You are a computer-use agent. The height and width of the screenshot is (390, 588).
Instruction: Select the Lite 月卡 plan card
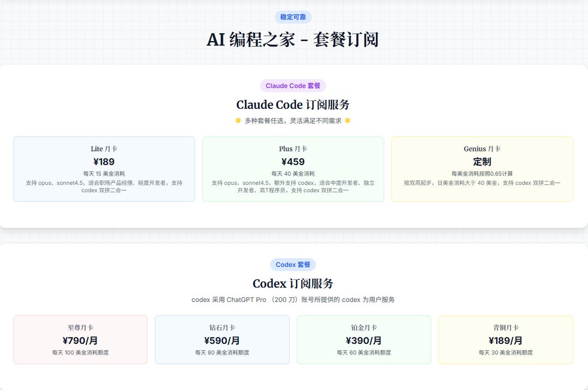pyautogui.click(x=104, y=169)
